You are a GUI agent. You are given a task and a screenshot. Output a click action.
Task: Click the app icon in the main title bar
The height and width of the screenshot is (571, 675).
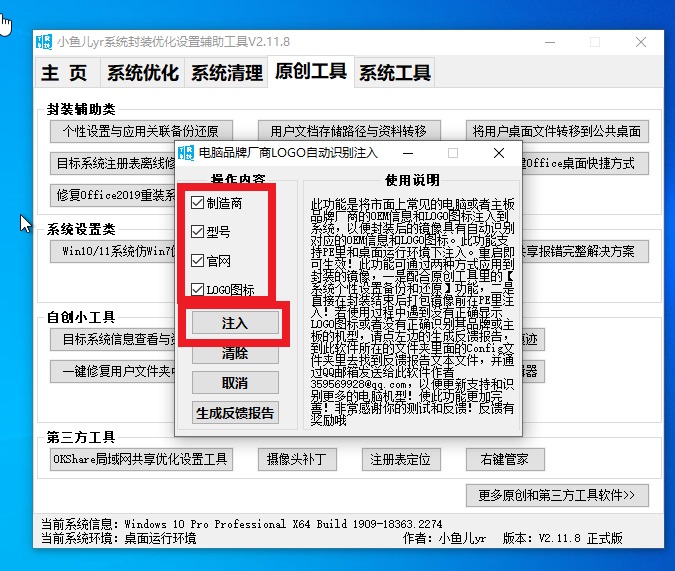45,42
